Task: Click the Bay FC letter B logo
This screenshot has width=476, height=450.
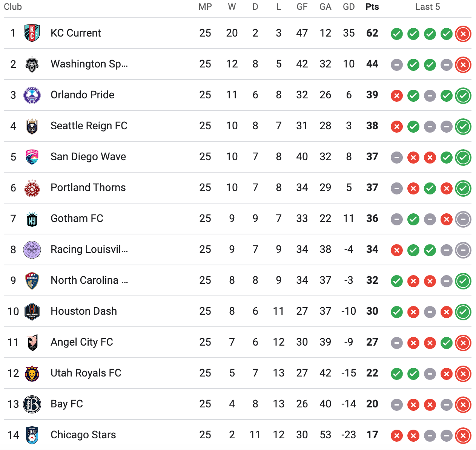Action: [x=32, y=404]
